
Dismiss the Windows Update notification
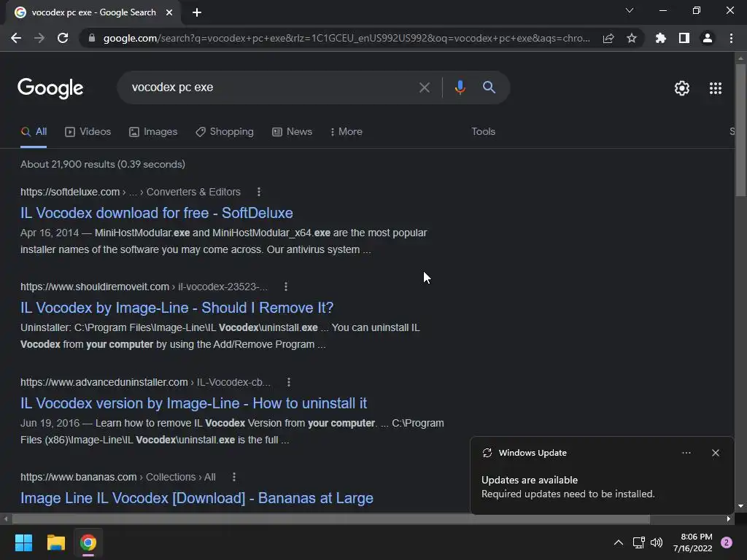715,453
